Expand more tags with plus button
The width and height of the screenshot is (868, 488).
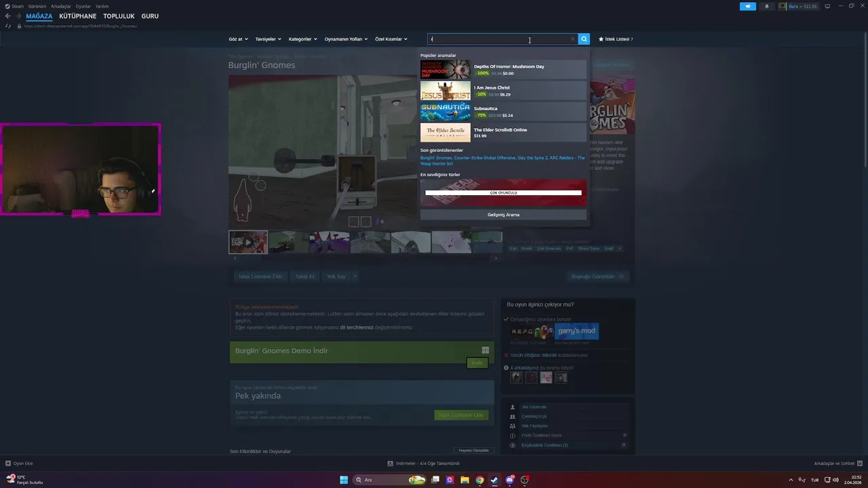click(619, 249)
